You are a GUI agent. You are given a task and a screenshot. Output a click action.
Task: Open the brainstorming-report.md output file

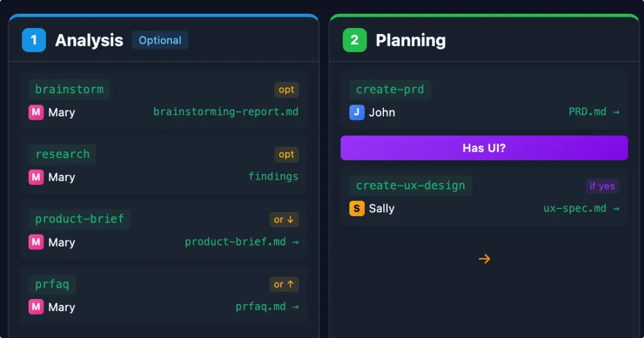225,112
